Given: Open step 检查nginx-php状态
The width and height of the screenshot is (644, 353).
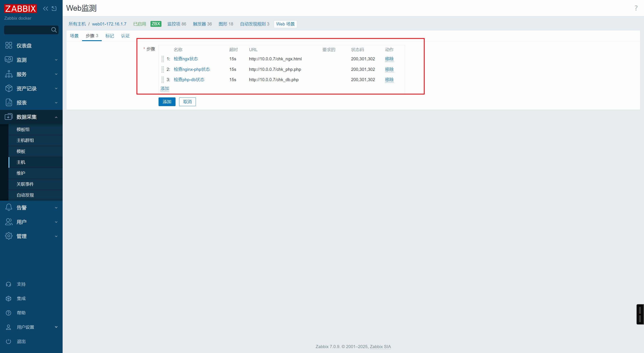Looking at the screenshot, I should (x=192, y=69).
